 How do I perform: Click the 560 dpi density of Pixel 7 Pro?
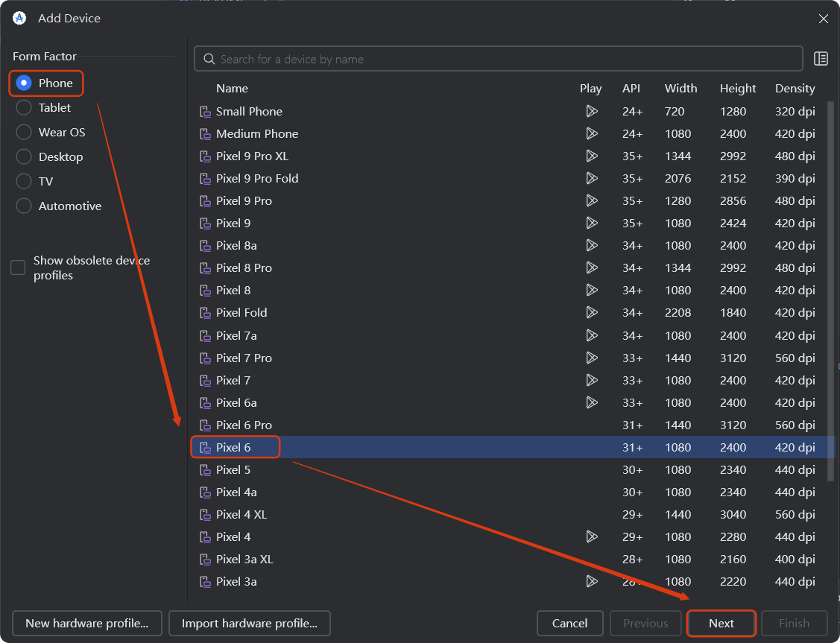tap(795, 358)
